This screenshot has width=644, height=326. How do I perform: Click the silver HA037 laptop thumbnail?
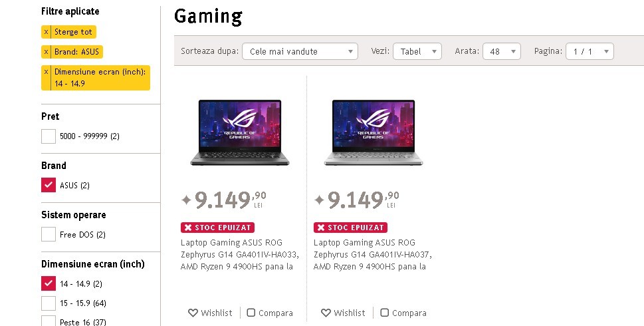tap(374, 132)
